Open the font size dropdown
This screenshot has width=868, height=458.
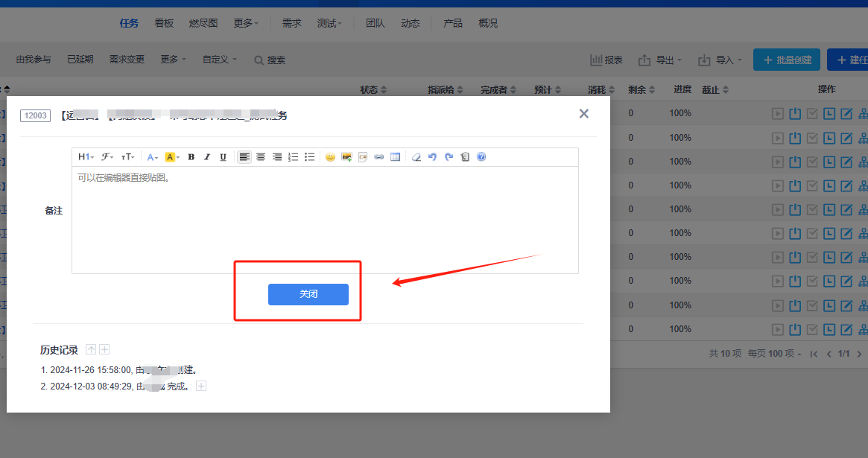(x=128, y=157)
